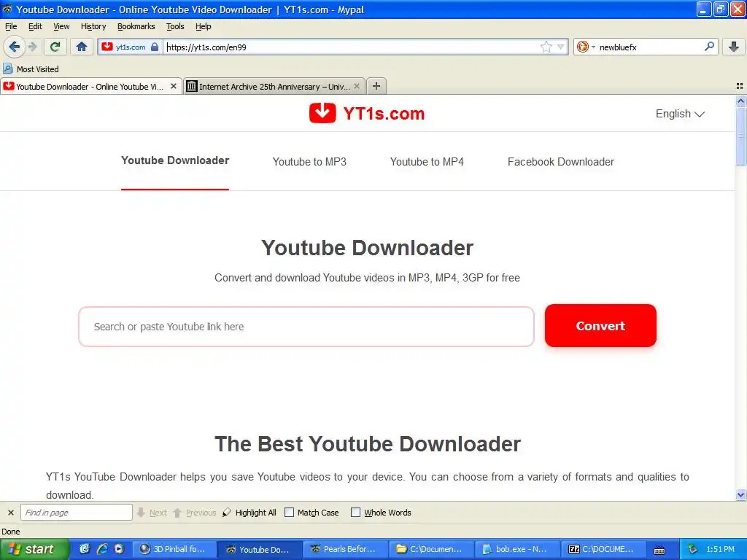Launch Windows Media Player quick launch icon

tap(119, 549)
